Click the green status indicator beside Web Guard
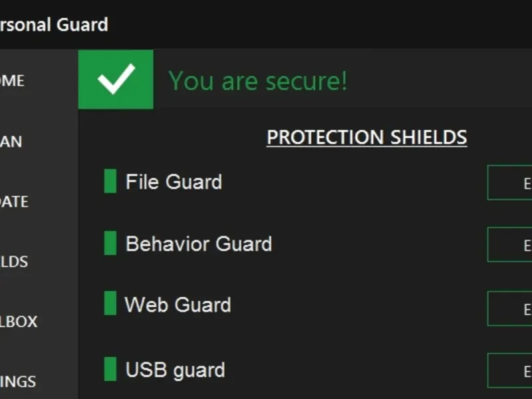 pyautogui.click(x=110, y=304)
